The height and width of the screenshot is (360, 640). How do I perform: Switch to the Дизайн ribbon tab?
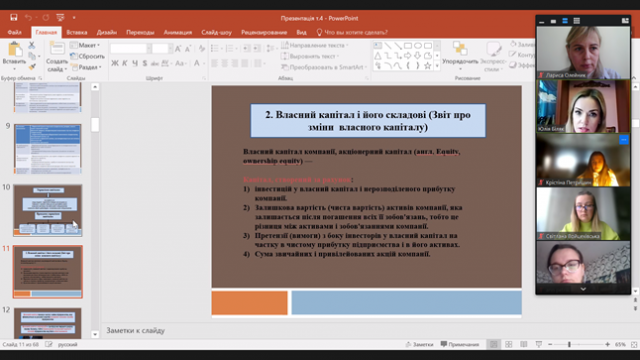(107, 32)
